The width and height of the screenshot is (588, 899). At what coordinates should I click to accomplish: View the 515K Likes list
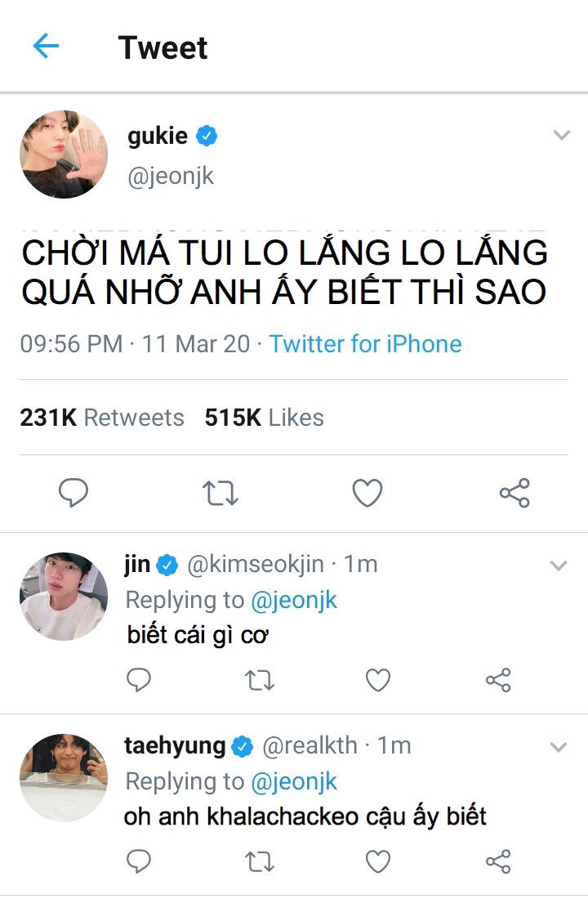click(264, 418)
